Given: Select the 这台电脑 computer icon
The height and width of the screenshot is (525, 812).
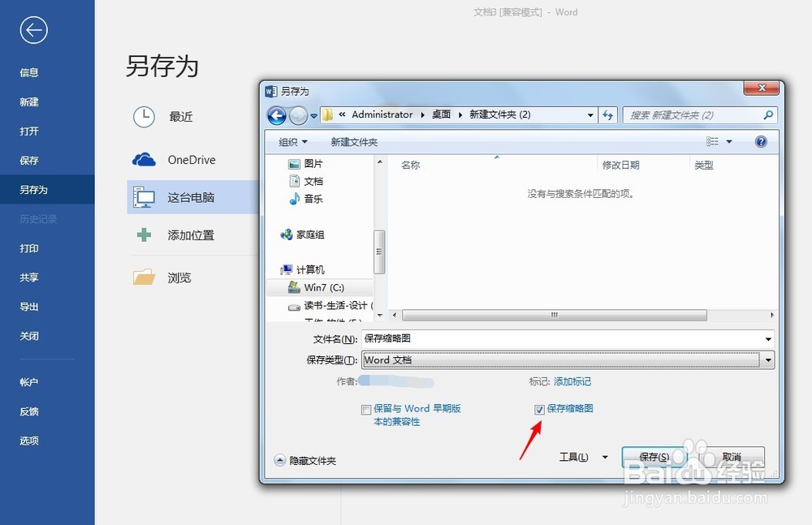Looking at the screenshot, I should click(x=143, y=197).
